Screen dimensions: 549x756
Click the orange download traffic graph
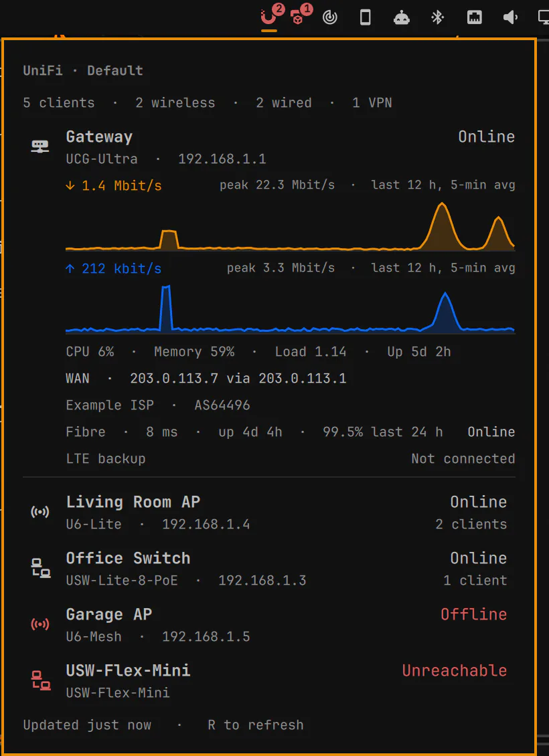(290, 227)
